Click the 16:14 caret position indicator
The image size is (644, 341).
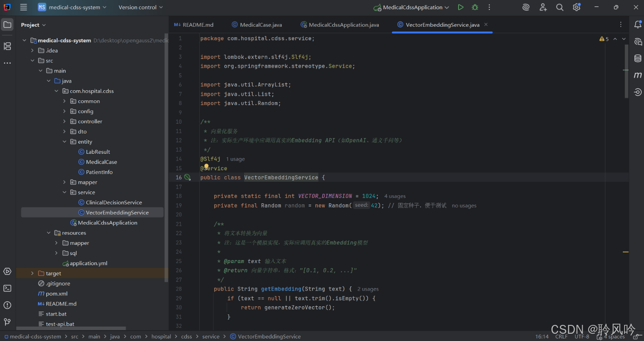542,337
